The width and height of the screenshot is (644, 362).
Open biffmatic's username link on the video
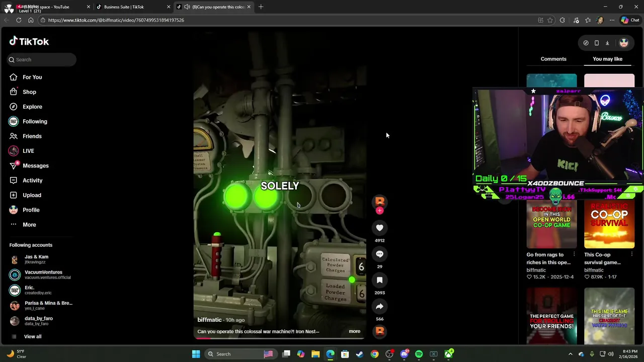(x=209, y=320)
